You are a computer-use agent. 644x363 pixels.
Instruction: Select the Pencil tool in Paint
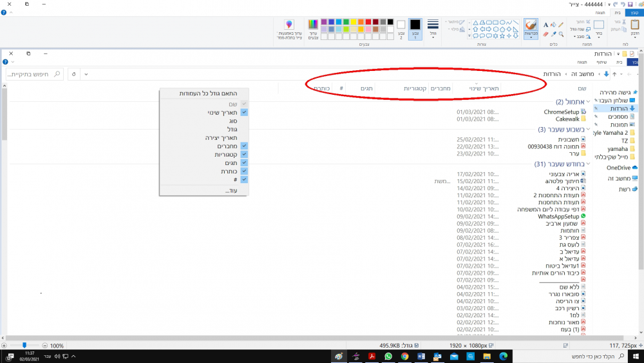click(x=561, y=25)
